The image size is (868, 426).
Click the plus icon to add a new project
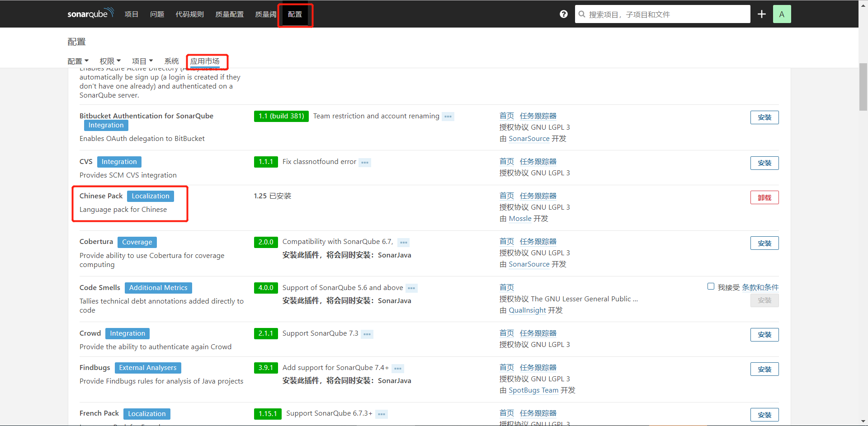(x=762, y=14)
